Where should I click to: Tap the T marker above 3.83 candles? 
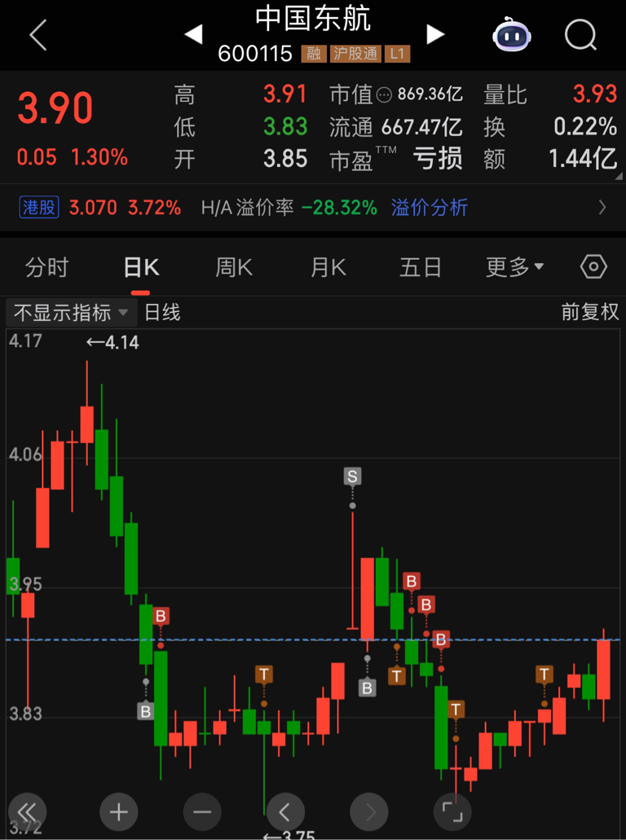(264, 674)
